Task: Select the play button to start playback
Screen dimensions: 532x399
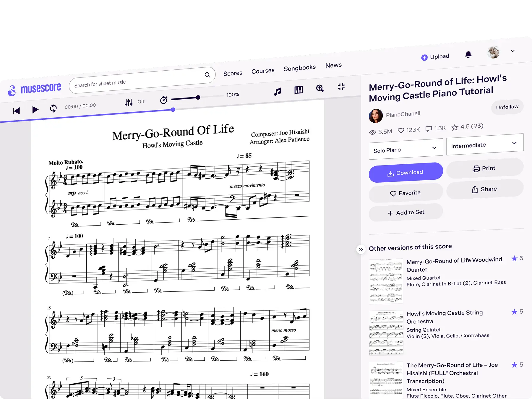Action: tap(35, 110)
